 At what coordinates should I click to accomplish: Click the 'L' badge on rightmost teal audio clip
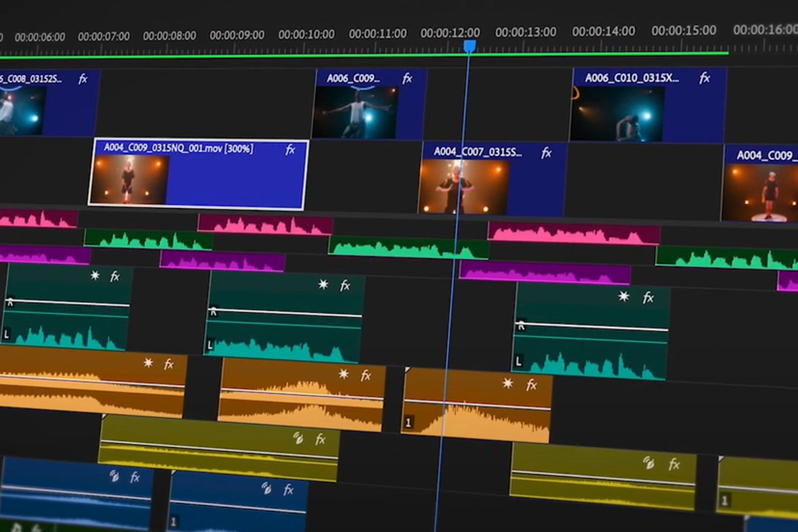518,361
